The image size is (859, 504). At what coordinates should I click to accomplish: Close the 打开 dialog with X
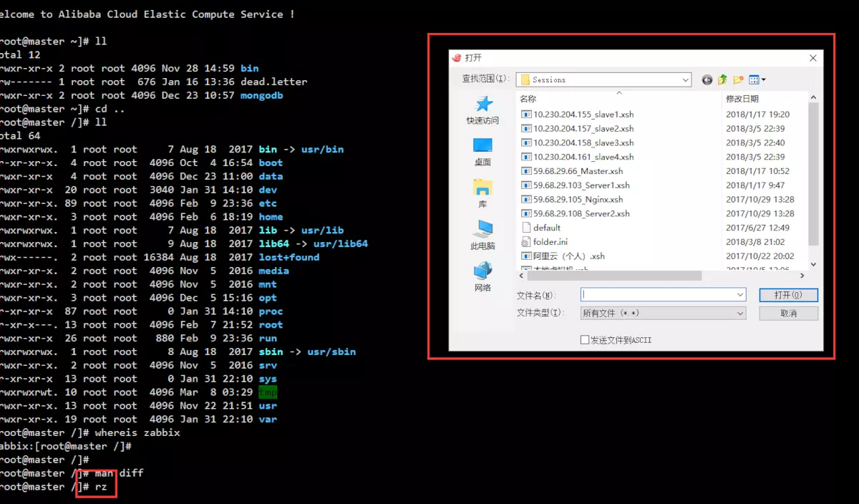(x=812, y=58)
